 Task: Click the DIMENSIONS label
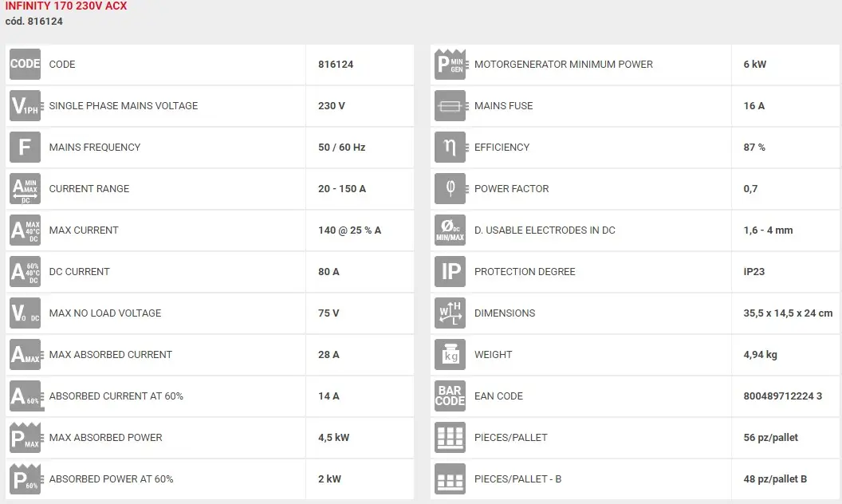[505, 313]
